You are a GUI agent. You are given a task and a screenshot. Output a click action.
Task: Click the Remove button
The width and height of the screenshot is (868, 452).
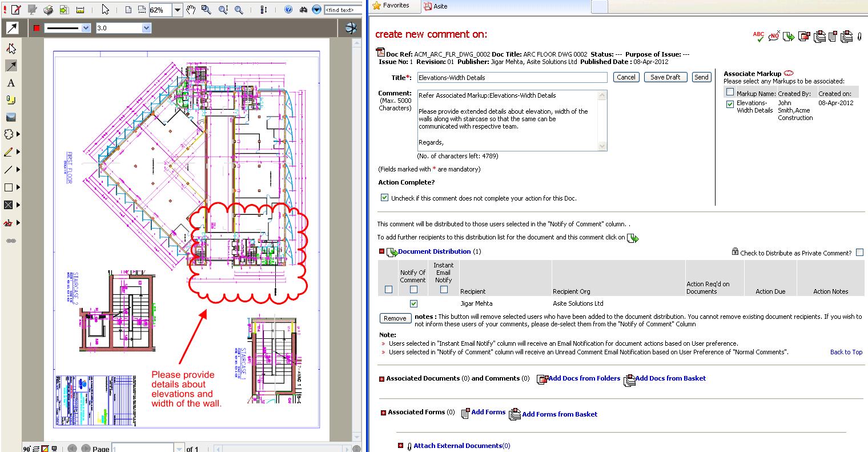click(x=395, y=319)
